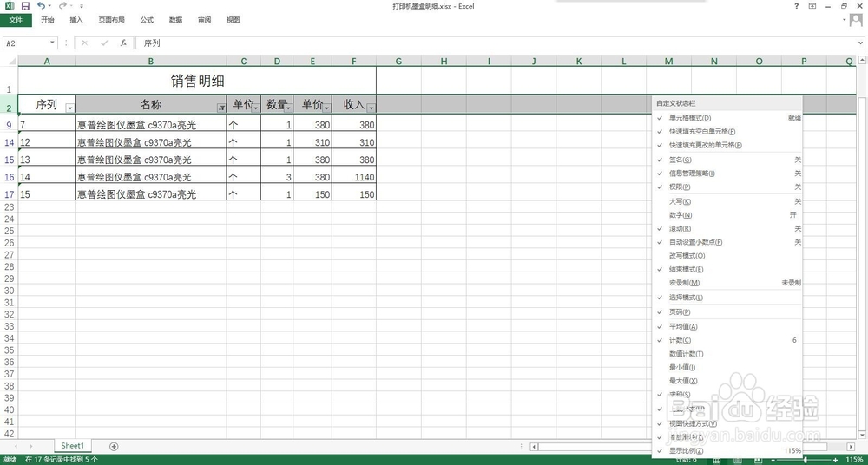
Task: Add a new sheet with plus button
Action: tap(114, 446)
